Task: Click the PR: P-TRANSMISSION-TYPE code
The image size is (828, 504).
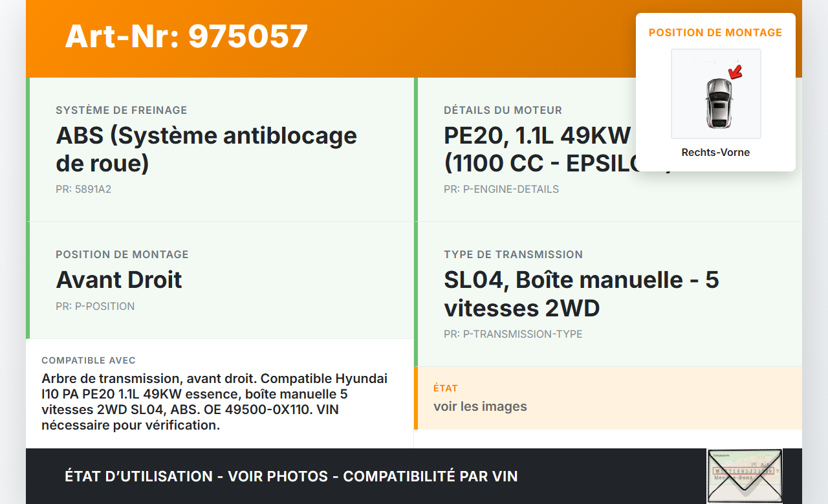Action: (513, 334)
